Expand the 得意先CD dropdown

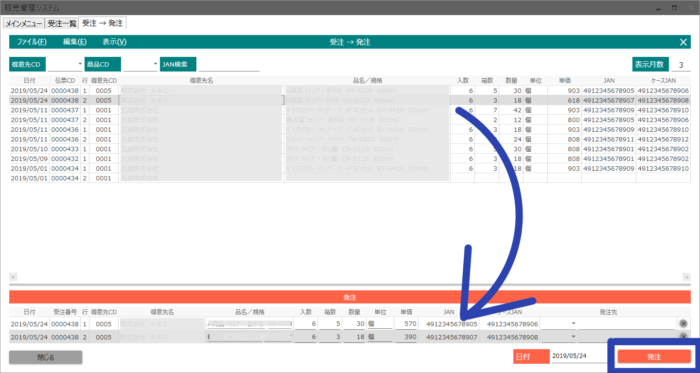[80, 64]
